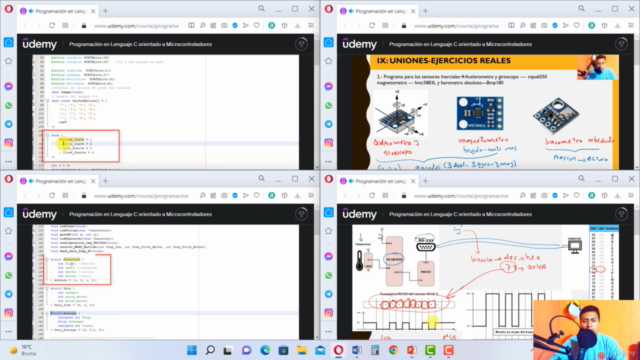Open Instagram in bottom-left window sidebar
640x360 pixels.
tap(9, 313)
